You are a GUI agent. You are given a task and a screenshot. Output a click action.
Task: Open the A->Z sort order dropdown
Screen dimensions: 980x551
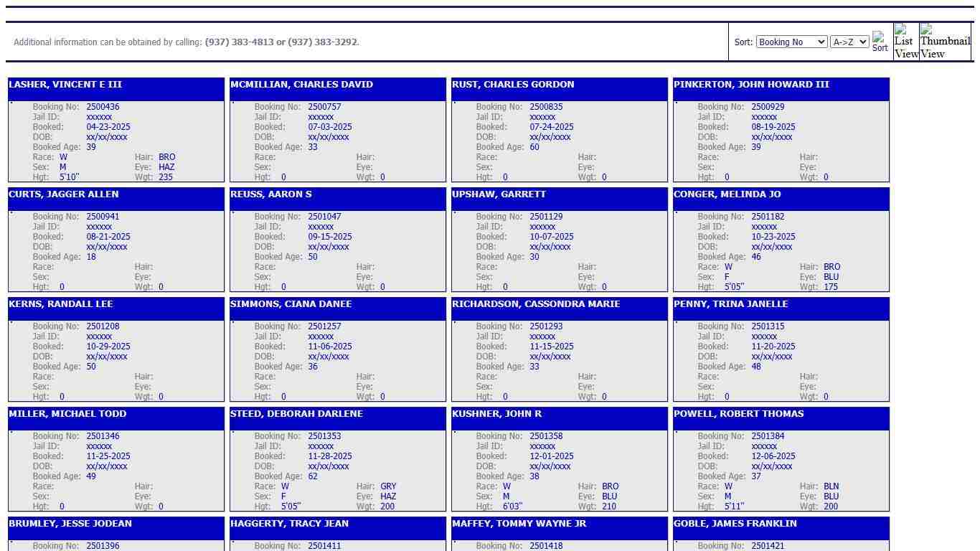pos(849,42)
